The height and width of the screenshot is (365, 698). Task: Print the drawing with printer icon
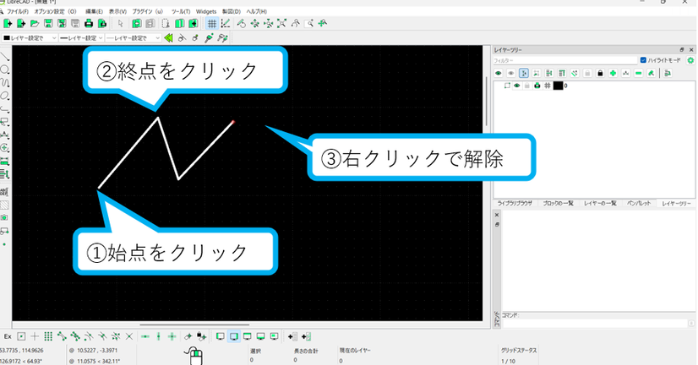point(89,24)
